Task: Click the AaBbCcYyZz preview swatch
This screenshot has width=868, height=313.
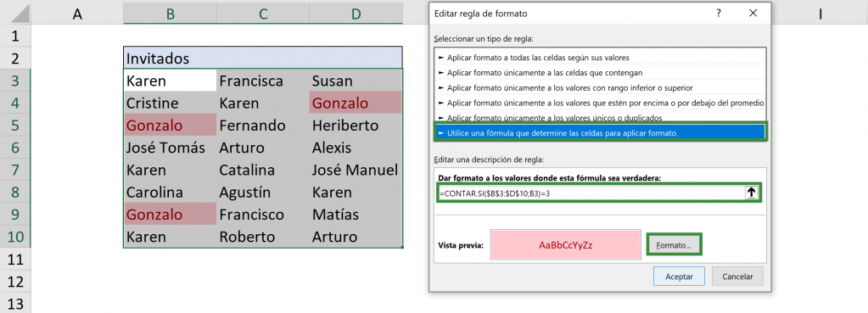Action: pos(565,245)
